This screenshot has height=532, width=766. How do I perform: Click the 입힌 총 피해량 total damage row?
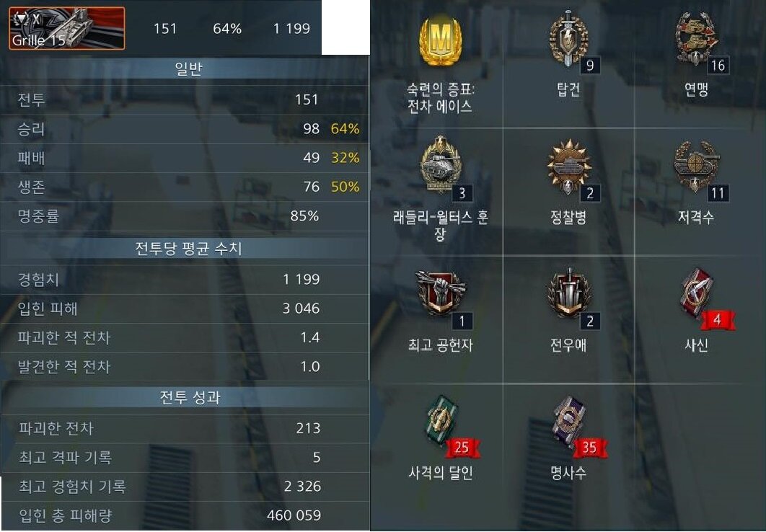[x=185, y=515]
